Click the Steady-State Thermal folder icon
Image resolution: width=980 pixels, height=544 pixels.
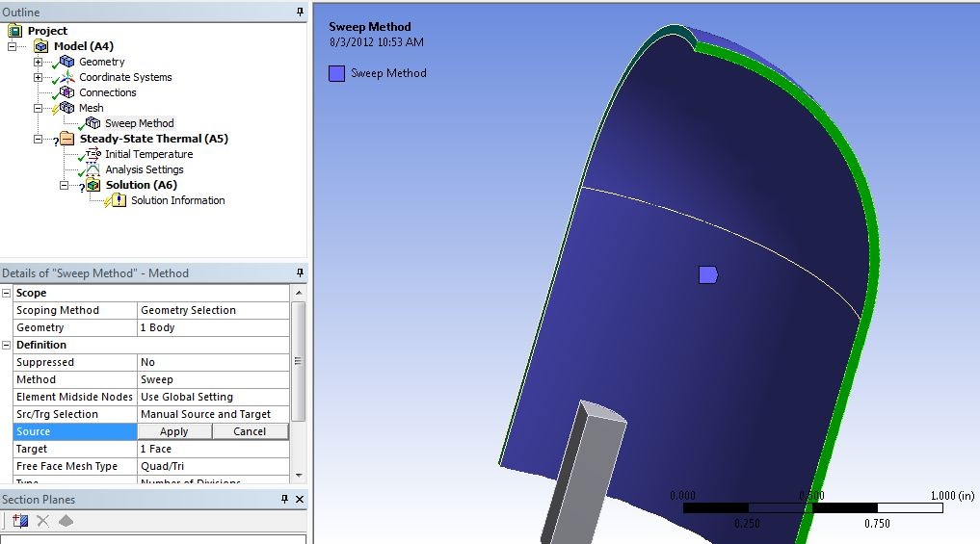click(66, 139)
